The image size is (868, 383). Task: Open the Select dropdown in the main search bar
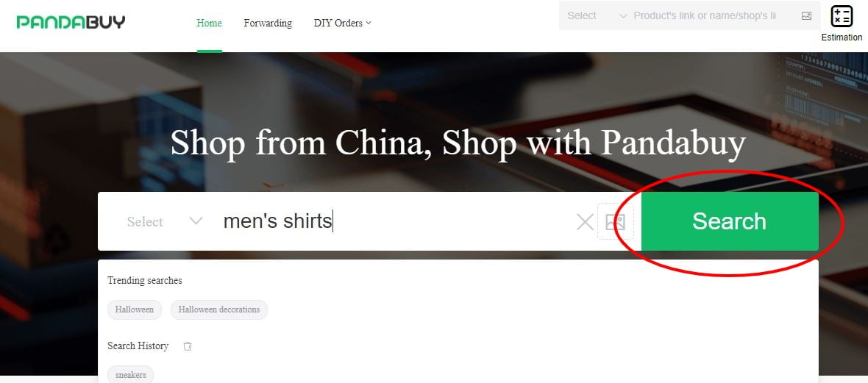point(160,221)
